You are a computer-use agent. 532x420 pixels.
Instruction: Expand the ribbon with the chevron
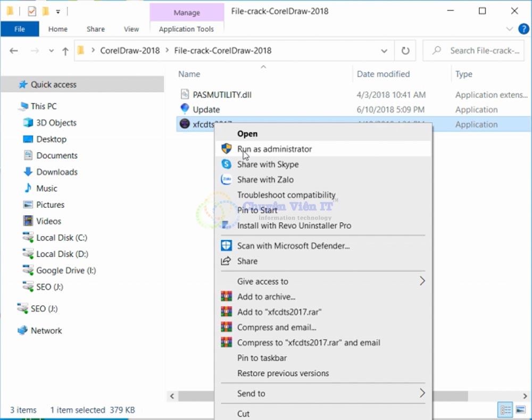click(509, 29)
